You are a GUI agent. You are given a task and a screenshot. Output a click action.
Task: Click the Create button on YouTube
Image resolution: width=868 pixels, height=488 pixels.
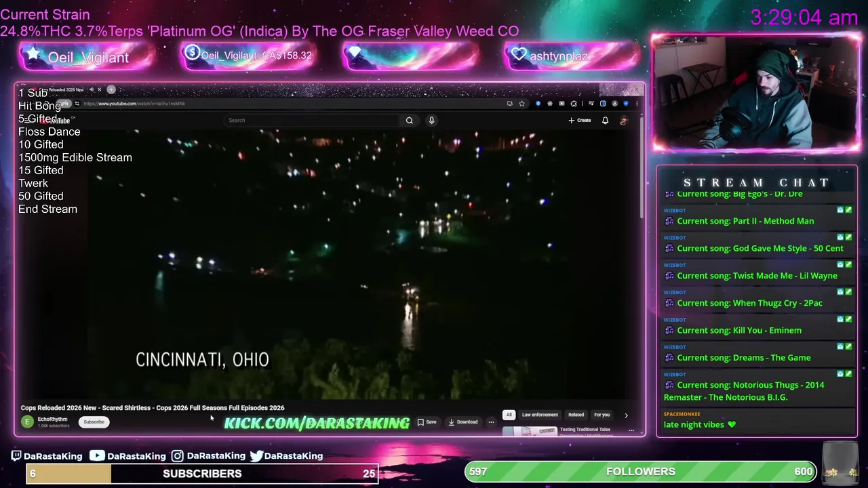coord(580,120)
